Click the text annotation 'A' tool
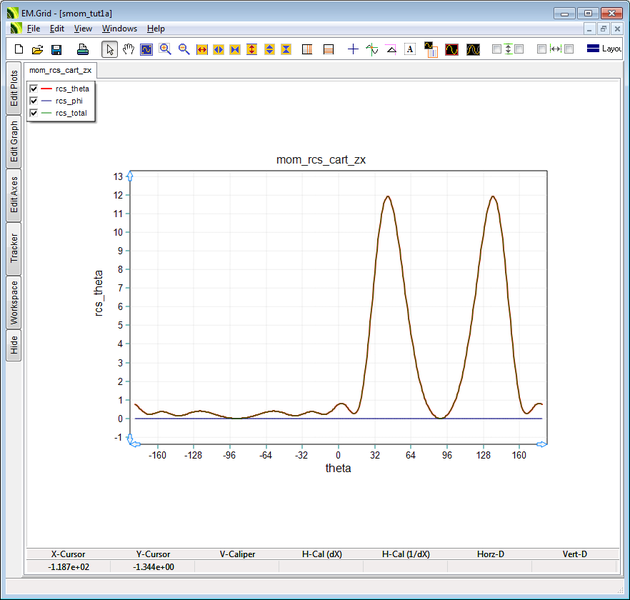The height and width of the screenshot is (600, 630). tap(410, 49)
